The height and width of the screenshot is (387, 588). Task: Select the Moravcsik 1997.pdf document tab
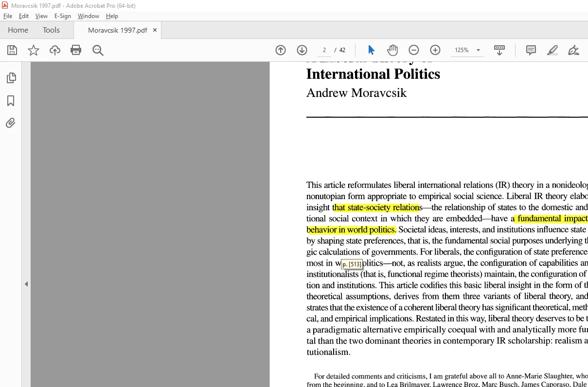pos(117,30)
